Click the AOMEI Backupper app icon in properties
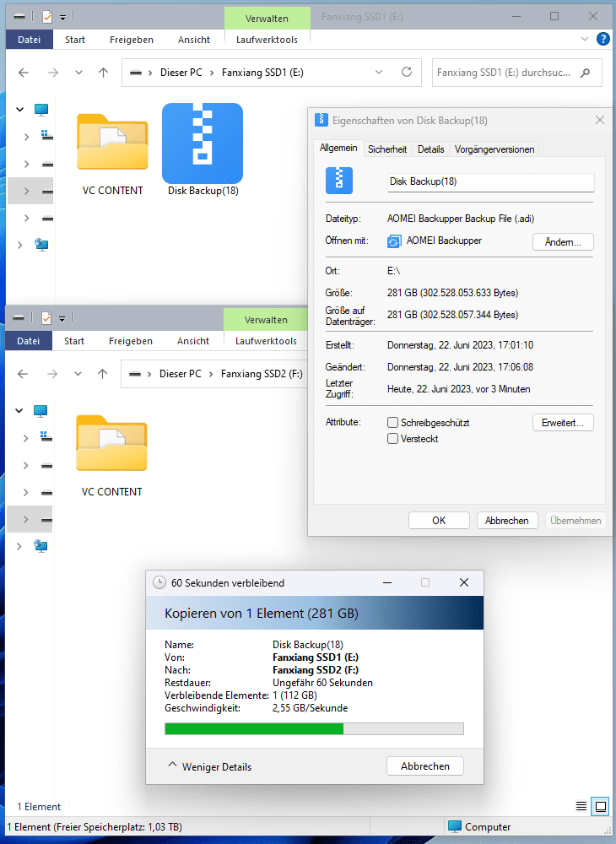Image resolution: width=616 pixels, height=844 pixels. tap(394, 241)
